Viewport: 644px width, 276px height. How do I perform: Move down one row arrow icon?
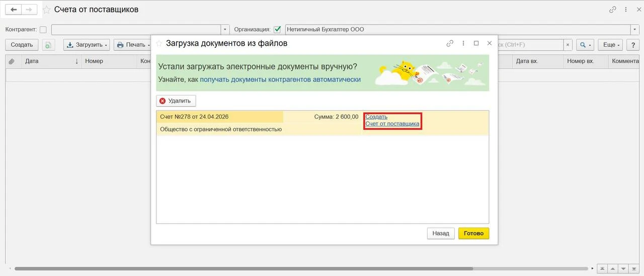point(624,268)
